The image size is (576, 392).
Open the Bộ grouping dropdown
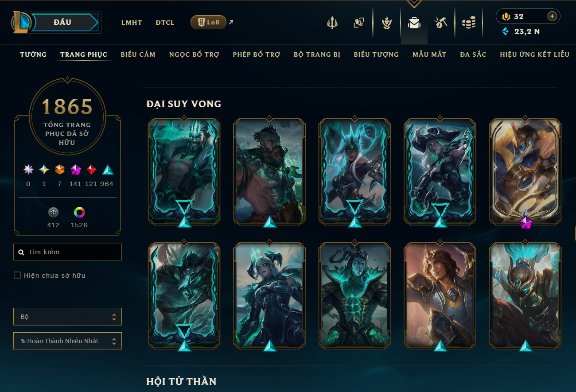(67, 317)
